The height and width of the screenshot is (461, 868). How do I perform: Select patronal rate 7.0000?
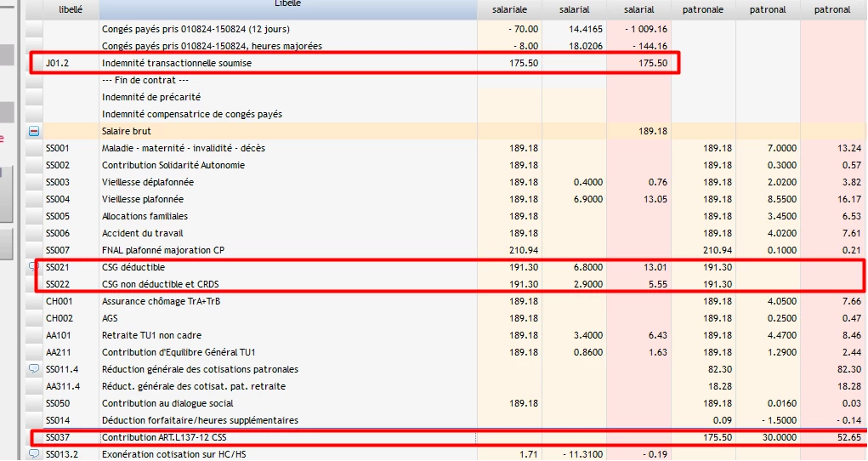coord(780,149)
